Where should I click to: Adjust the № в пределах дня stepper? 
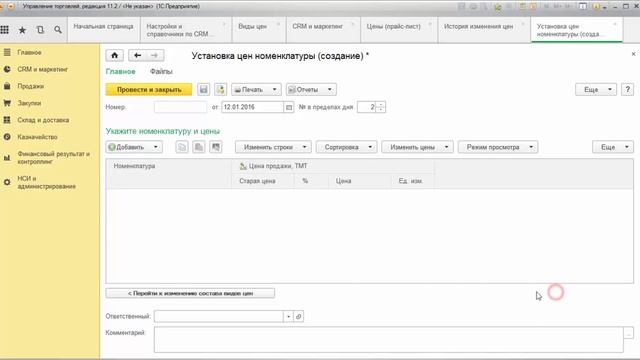coord(380,107)
